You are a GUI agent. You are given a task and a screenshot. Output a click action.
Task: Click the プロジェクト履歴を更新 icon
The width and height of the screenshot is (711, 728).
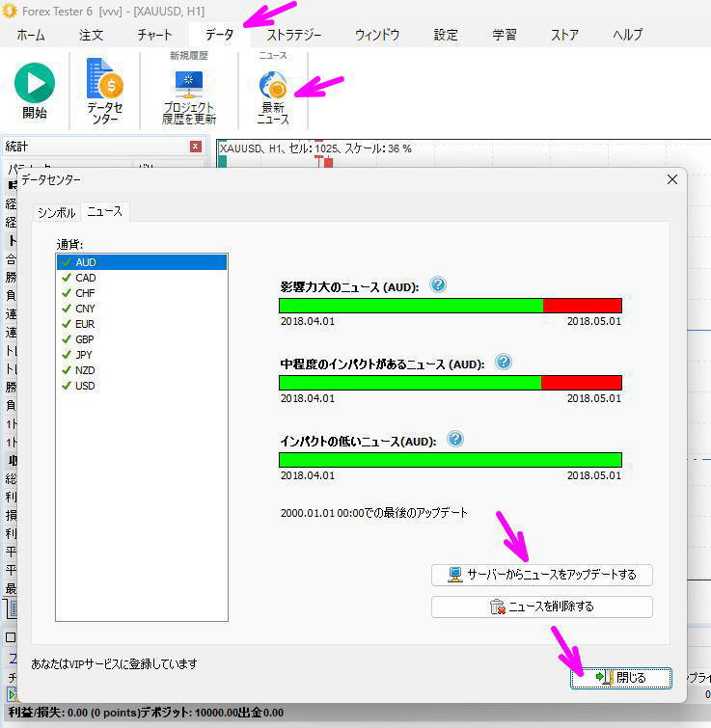188,84
